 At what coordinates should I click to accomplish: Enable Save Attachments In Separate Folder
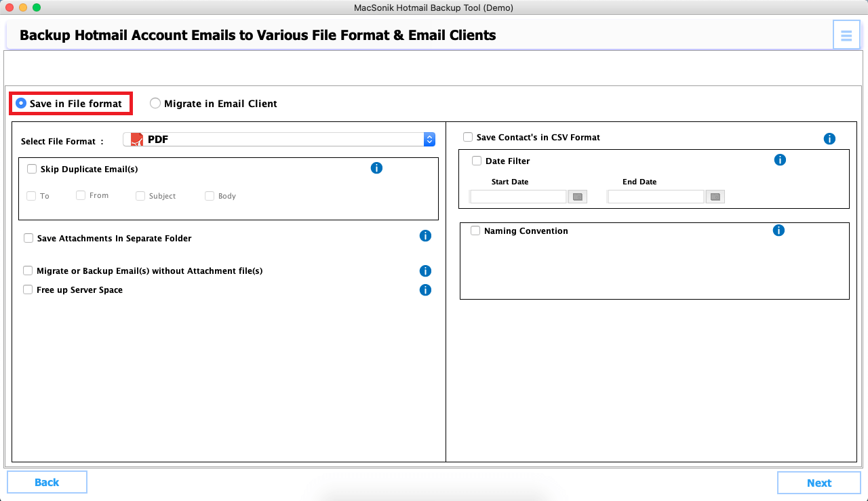28,238
